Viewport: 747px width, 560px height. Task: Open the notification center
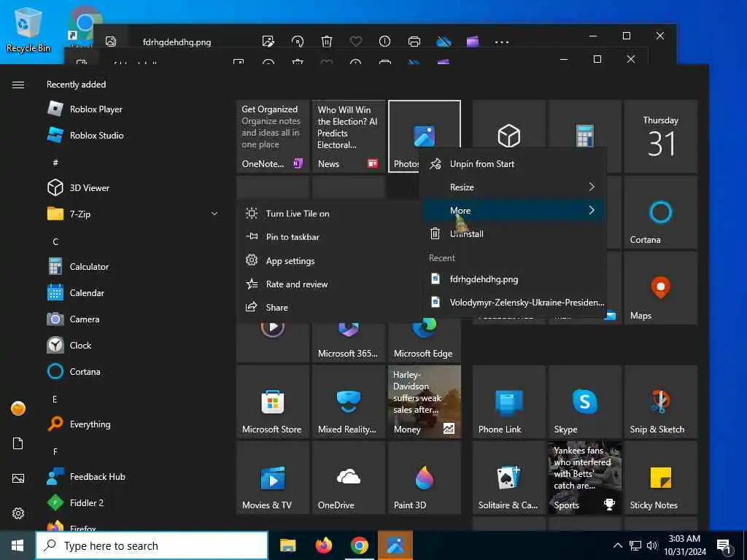click(x=724, y=546)
